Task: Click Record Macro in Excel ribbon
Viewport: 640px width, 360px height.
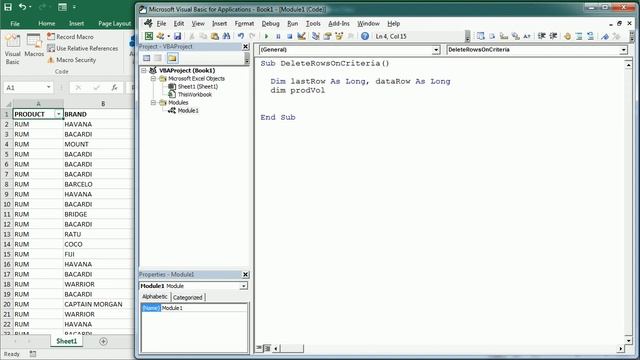Action: point(70,37)
